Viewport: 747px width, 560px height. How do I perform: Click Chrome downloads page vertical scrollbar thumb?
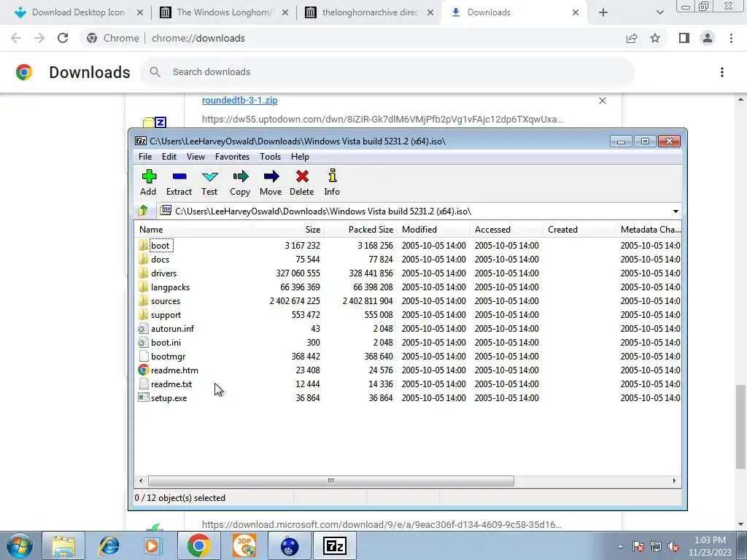tap(740, 427)
